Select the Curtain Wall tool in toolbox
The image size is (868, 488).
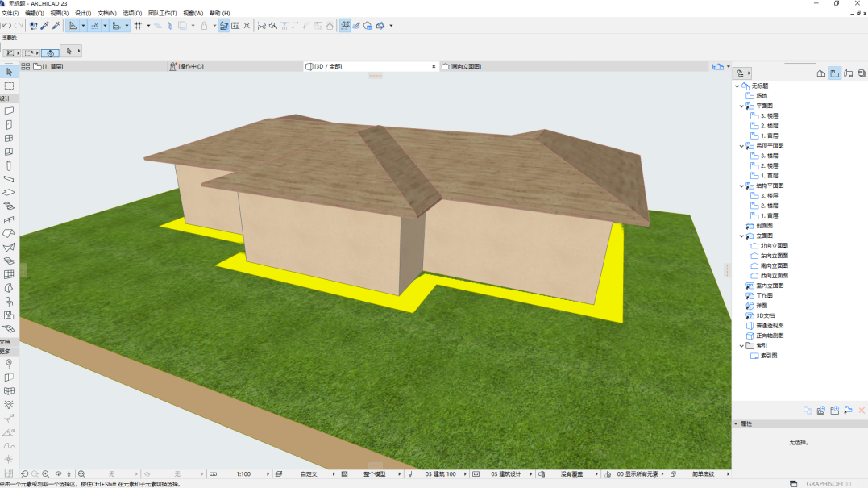9,274
